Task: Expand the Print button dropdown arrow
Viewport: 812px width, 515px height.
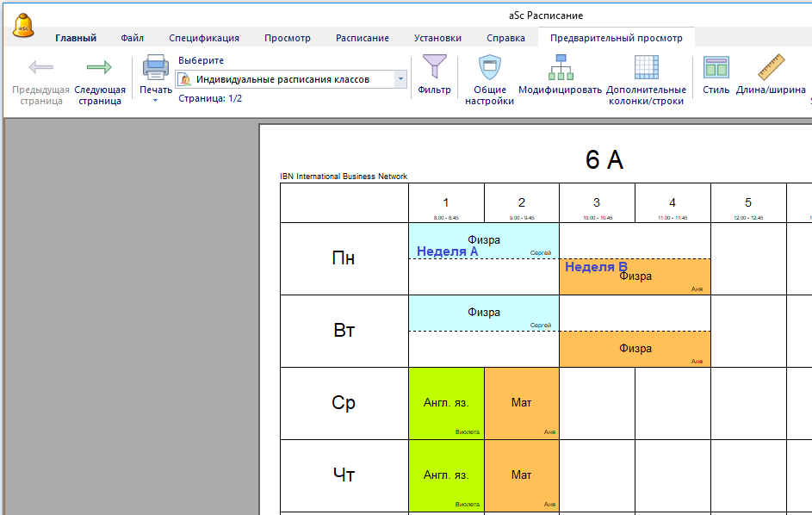Action: pyautogui.click(x=156, y=101)
